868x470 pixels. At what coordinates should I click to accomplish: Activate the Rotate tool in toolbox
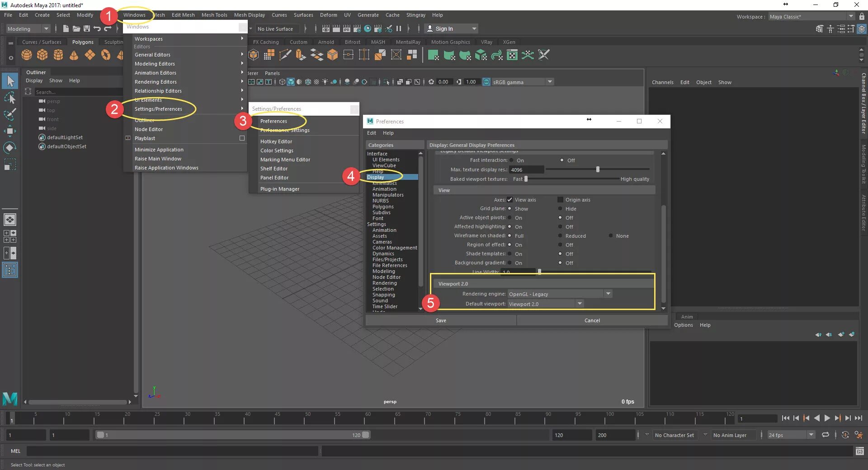[10, 148]
